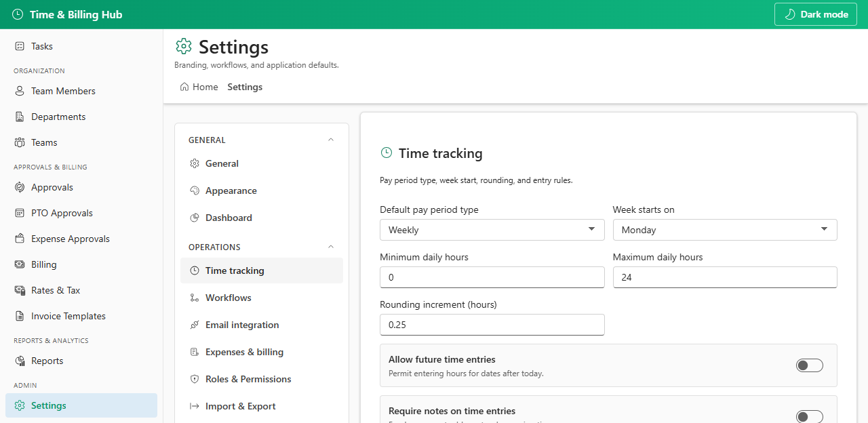
Task: Open Reports page
Action: pyautogui.click(x=81, y=361)
